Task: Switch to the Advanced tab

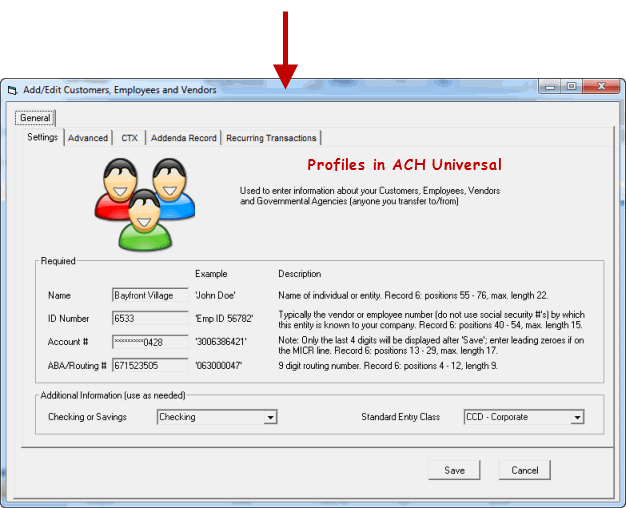Action: [x=88, y=138]
